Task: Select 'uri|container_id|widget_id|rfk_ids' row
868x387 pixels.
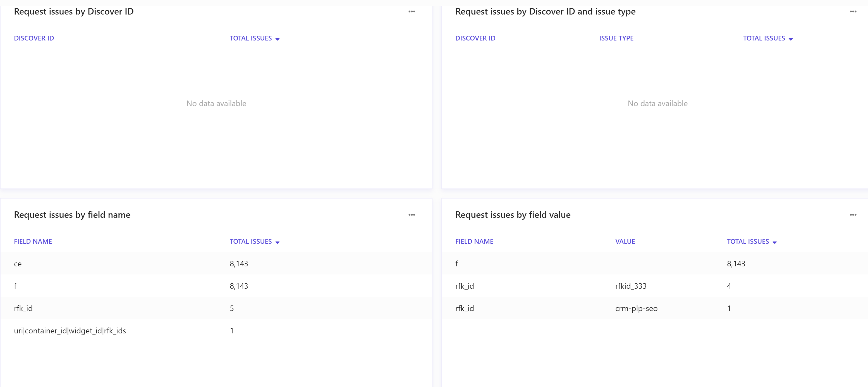Action: (x=216, y=330)
